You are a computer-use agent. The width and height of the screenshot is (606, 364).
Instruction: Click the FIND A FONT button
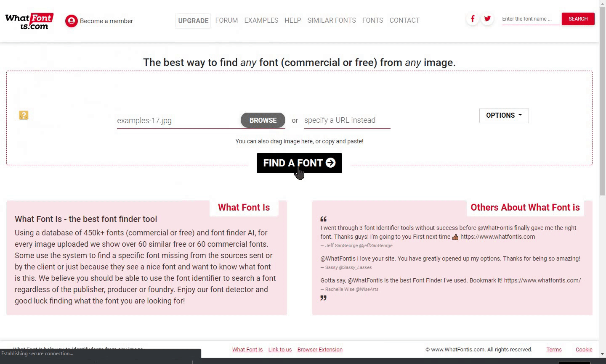pyautogui.click(x=299, y=163)
